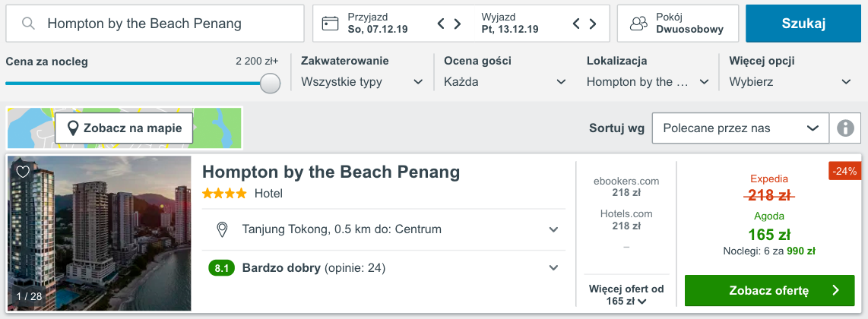Move departure date forward one day
868x319 pixels.
click(x=592, y=24)
